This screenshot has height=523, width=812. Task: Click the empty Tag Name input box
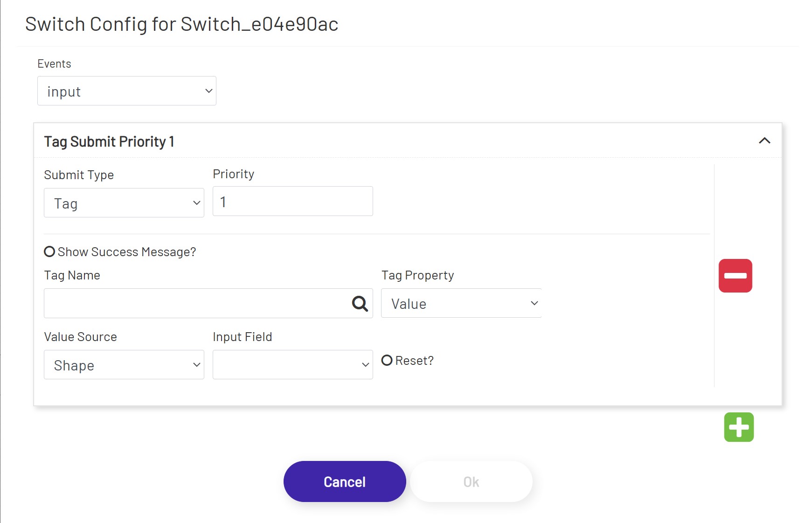(x=187, y=303)
